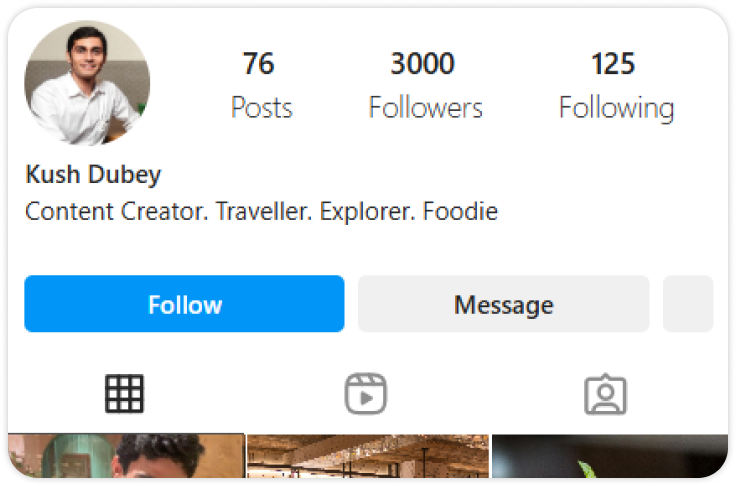The height and width of the screenshot is (486, 736).
Task: View the 3000 Followers count
Action: point(425,85)
